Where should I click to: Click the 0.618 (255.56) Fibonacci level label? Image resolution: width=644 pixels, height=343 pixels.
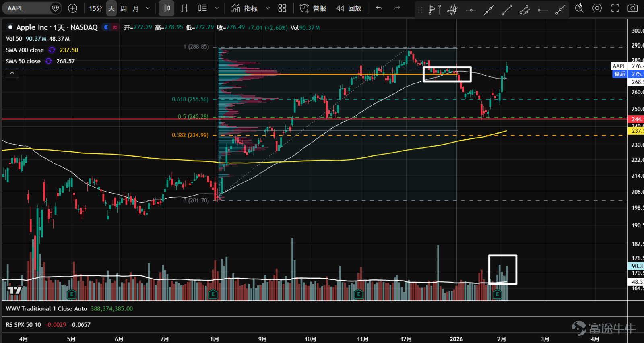tap(190, 99)
